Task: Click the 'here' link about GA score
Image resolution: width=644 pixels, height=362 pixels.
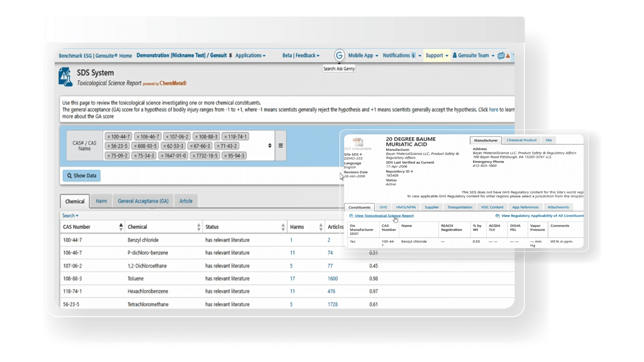Action: pyautogui.click(x=493, y=110)
